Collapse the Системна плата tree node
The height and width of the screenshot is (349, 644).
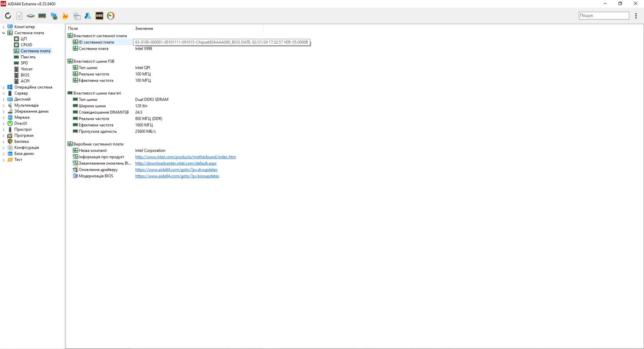click(3, 33)
